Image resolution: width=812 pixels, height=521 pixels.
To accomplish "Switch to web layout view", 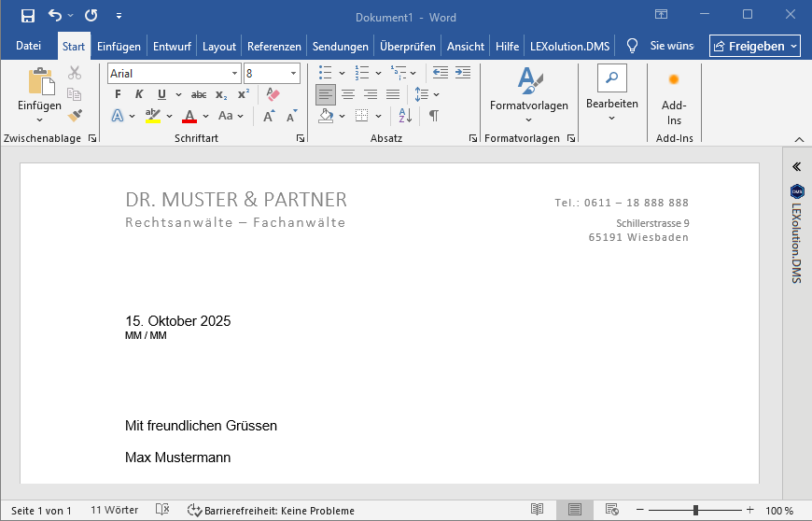I will click(x=611, y=510).
